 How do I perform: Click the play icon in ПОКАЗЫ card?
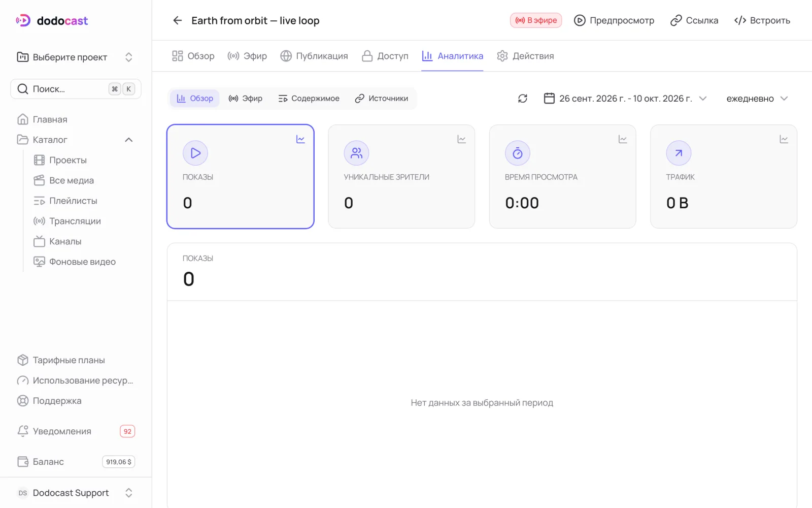[195, 153]
